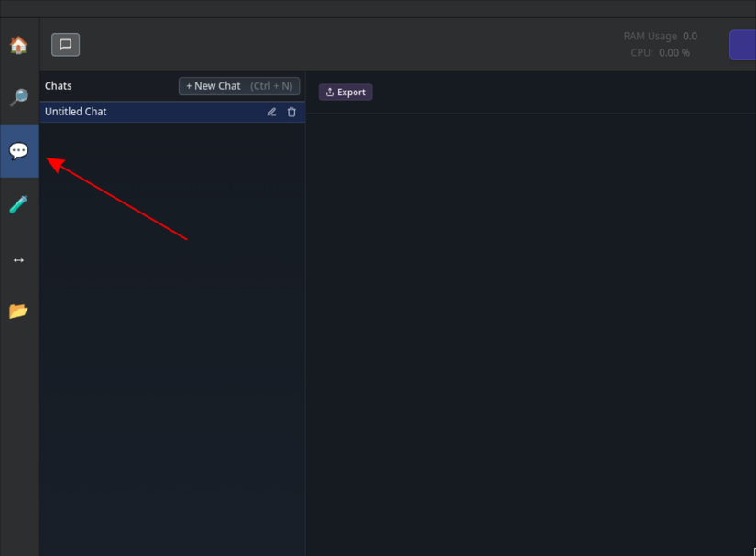This screenshot has width=756, height=556.
Task: Open the double-arrow Local Server icon
Action: [x=19, y=260]
